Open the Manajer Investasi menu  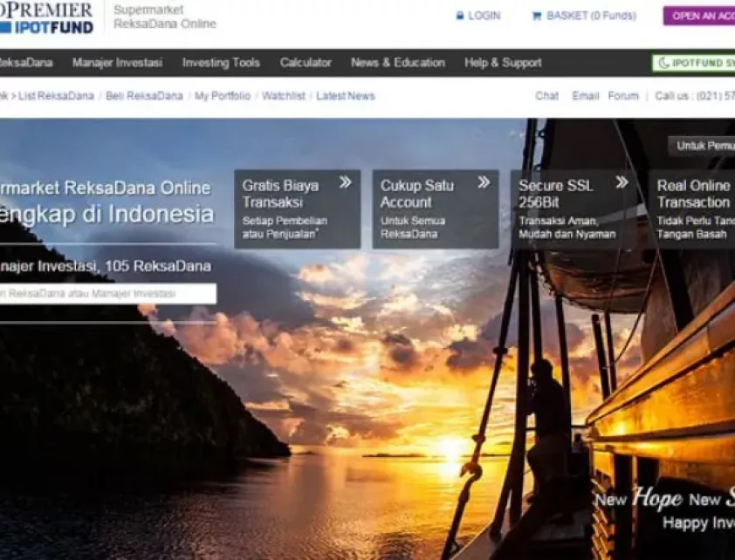117,63
